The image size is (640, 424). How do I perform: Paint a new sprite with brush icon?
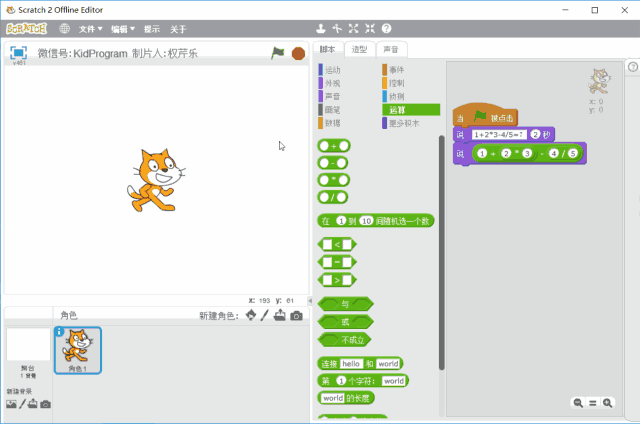pos(265,316)
